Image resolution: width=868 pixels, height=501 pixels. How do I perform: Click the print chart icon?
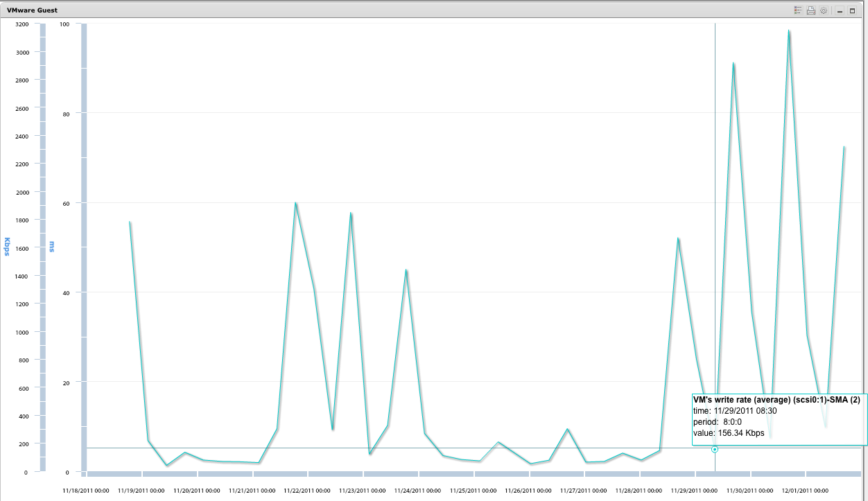pyautogui.click(x=811, y=10)
